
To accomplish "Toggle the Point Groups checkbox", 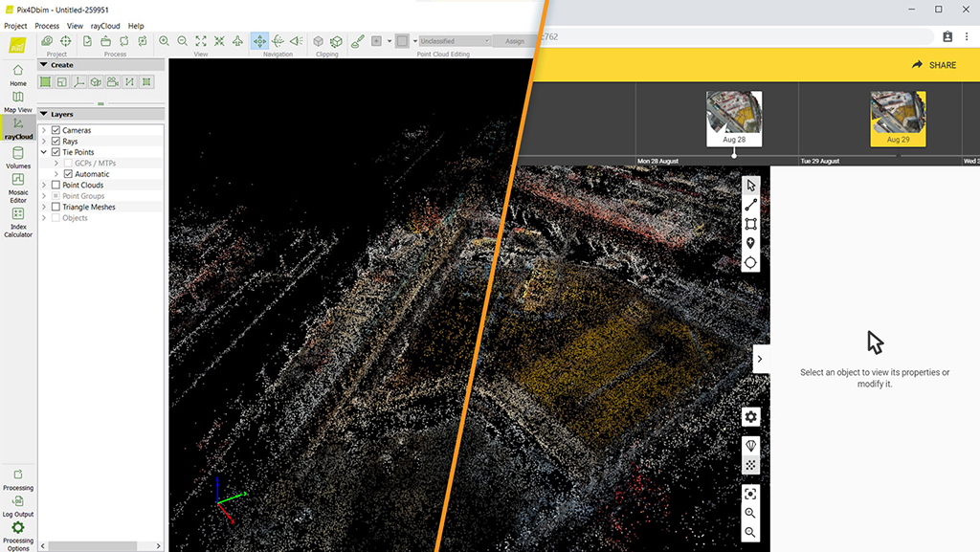I will pyautogui.click(x=56, y=195).
